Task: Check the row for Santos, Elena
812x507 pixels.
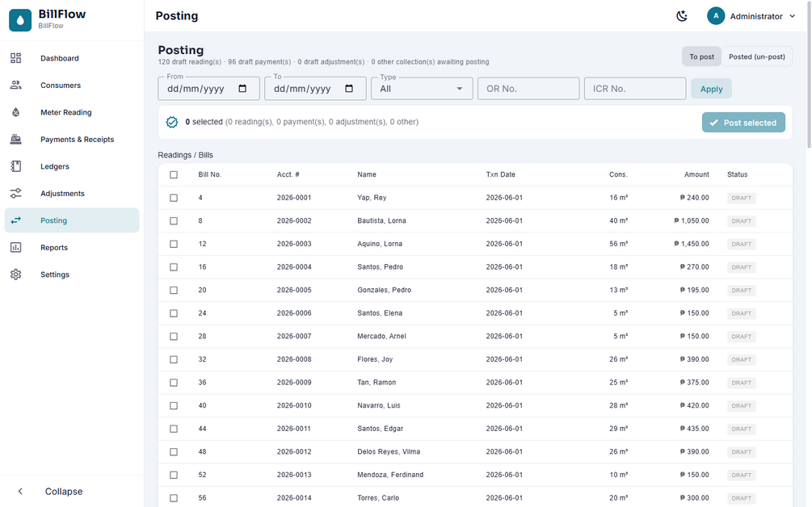Action: click(174, 313)
